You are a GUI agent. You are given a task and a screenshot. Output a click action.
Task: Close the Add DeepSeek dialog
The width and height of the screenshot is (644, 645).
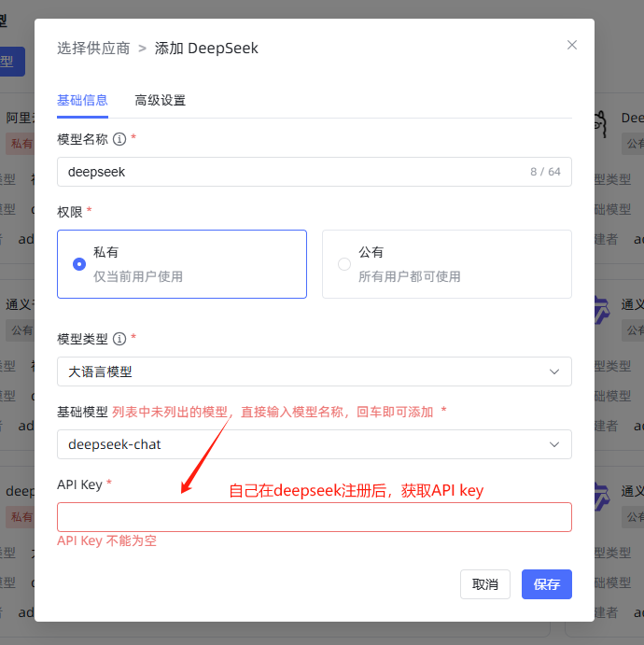(x=571, y=45)
